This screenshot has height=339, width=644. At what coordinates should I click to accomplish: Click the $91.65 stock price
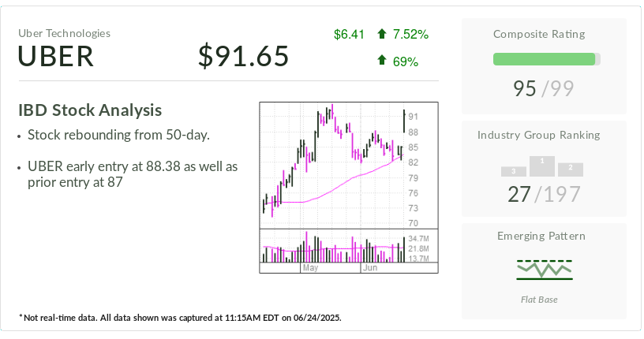pyautogui.click(x=243, y=57)
